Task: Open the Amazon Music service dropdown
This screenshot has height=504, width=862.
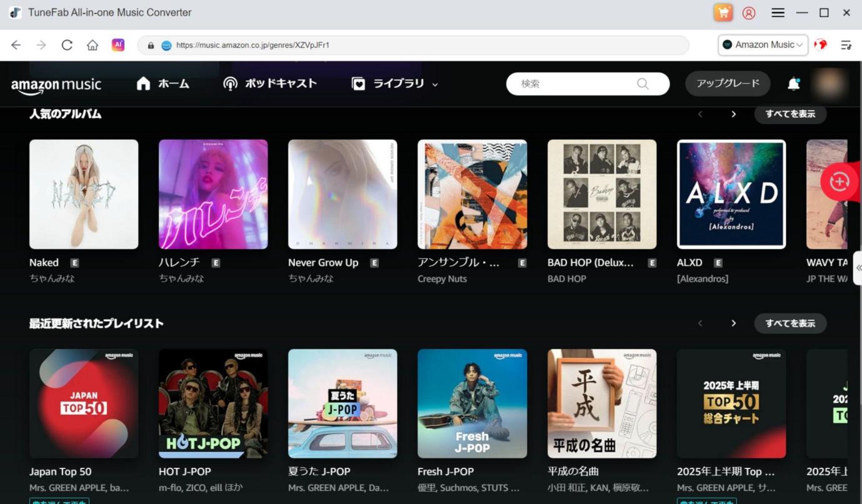Action: (763, 45)
